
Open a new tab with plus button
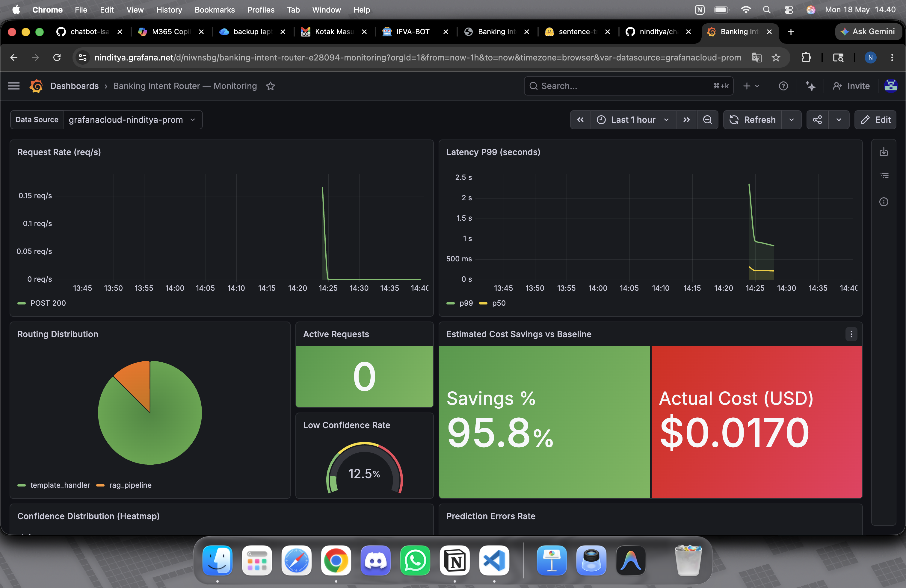(x=791, y=31)
